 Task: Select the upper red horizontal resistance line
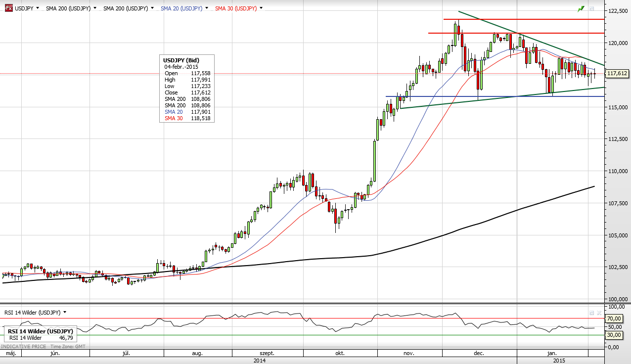[x=524, y=19]
